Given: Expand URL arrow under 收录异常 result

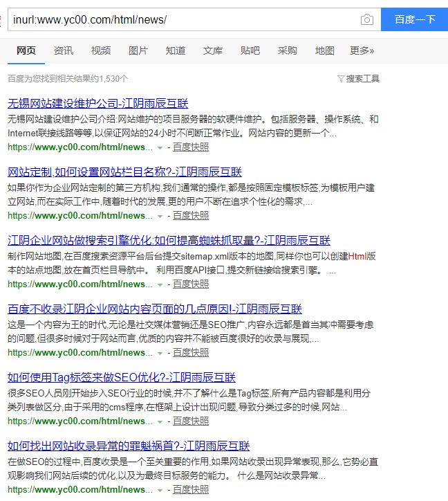Looking at the screenshot, I should click(x=160, y=490).
